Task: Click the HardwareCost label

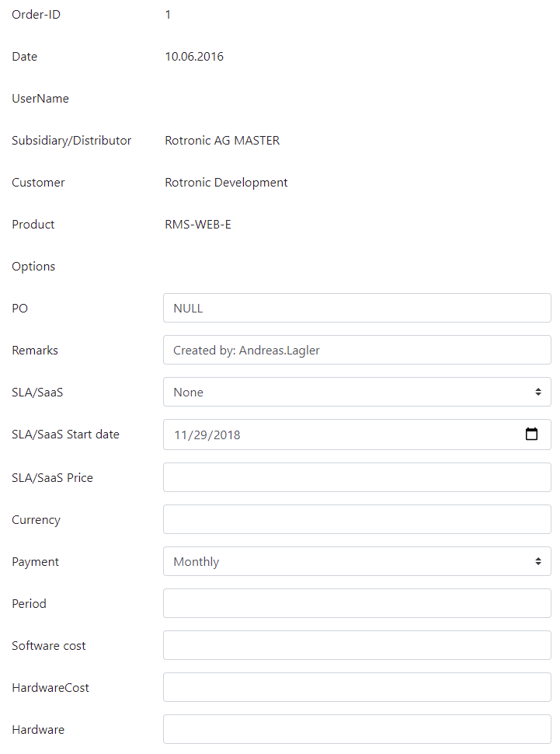Action: tap(50, 688)
